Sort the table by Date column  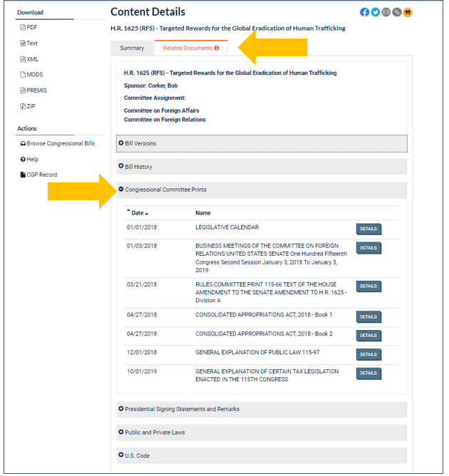pyautogui.click(x=138, y=213)
